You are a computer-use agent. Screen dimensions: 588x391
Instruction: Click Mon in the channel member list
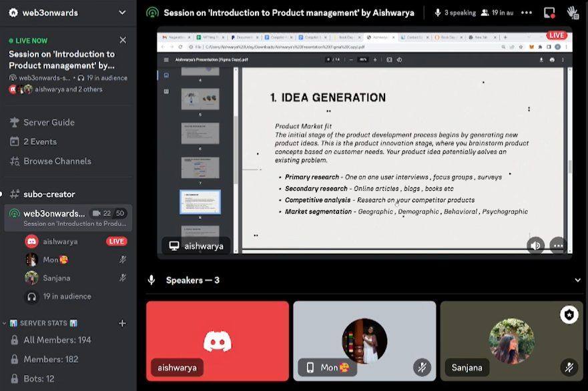pyautogui.click(x=75, y=260)
